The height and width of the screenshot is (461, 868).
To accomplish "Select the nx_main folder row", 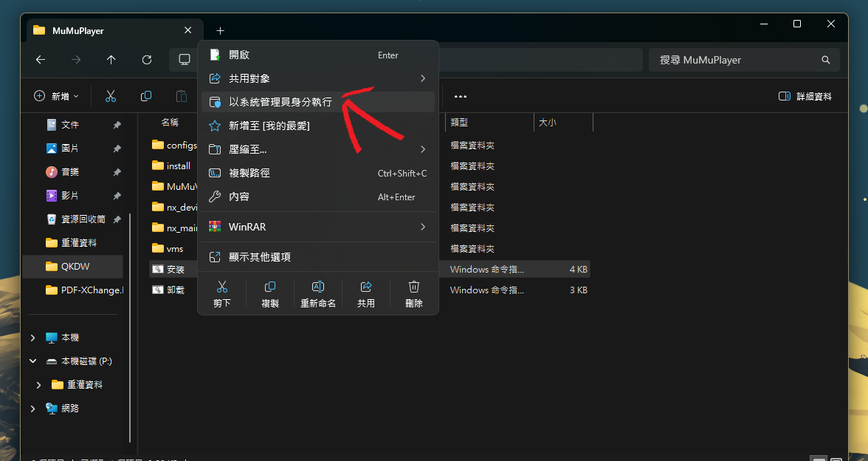I will point(174,228).
